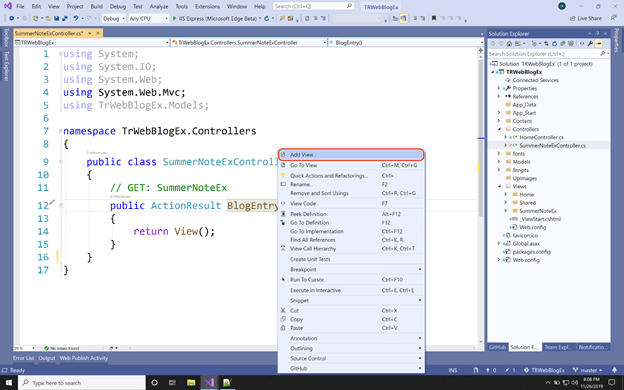
Task: Click the Windows taskbar search box
Action: 82,382
